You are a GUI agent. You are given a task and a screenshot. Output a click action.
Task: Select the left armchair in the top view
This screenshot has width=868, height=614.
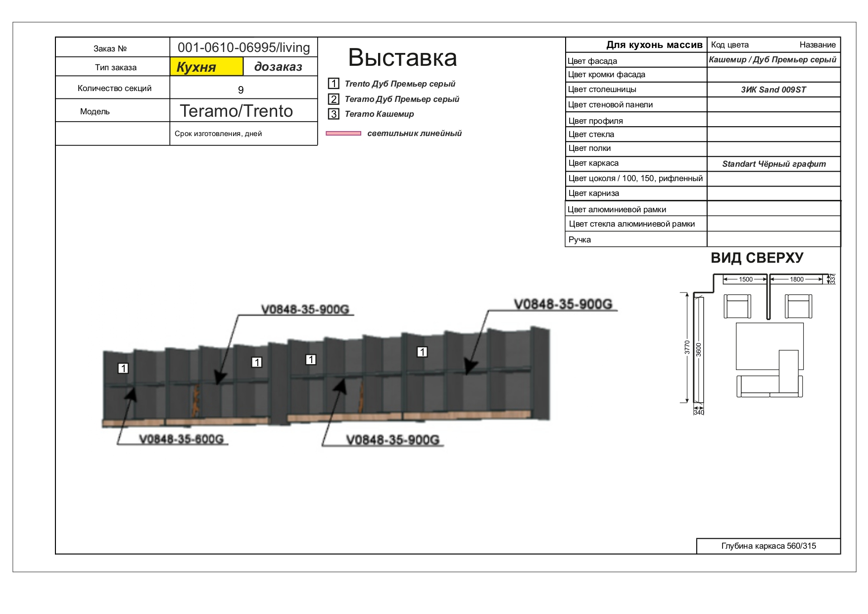(737, 306)
